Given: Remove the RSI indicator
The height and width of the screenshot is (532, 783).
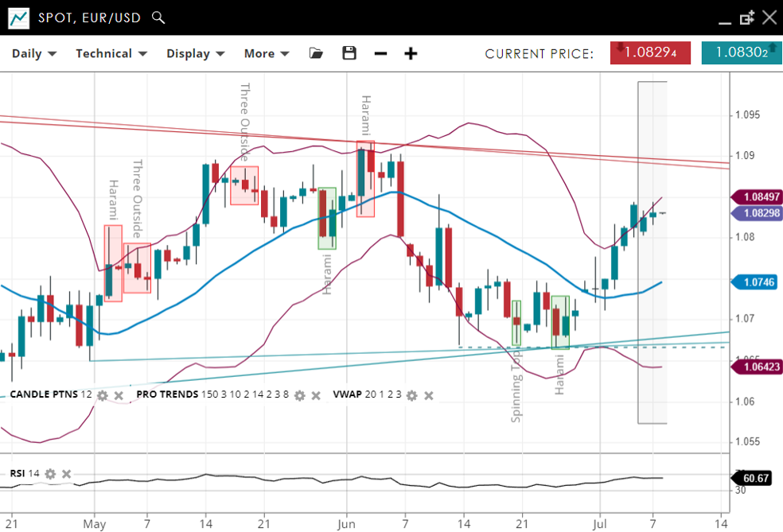Looking at the screenshot, I should point(67,474).
